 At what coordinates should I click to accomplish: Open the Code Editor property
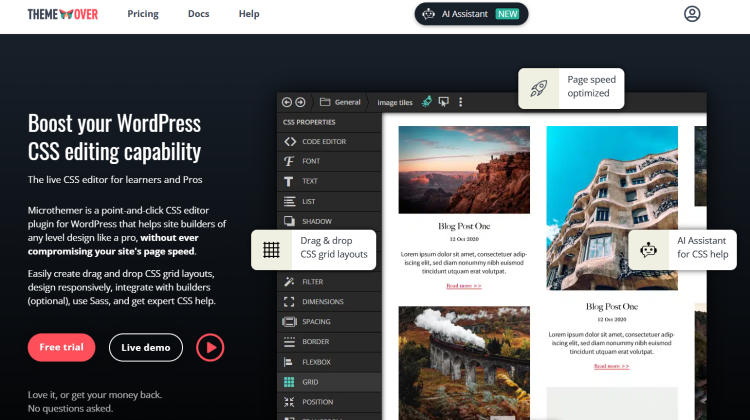329,142
